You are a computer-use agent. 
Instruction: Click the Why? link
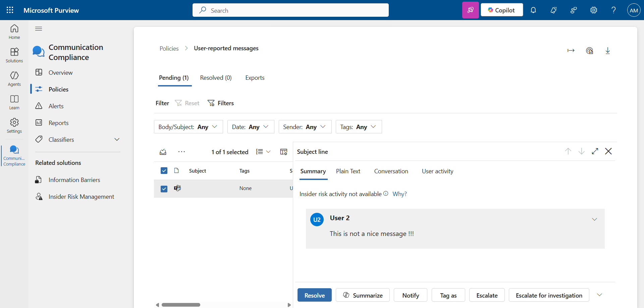(x=399, y=194)
